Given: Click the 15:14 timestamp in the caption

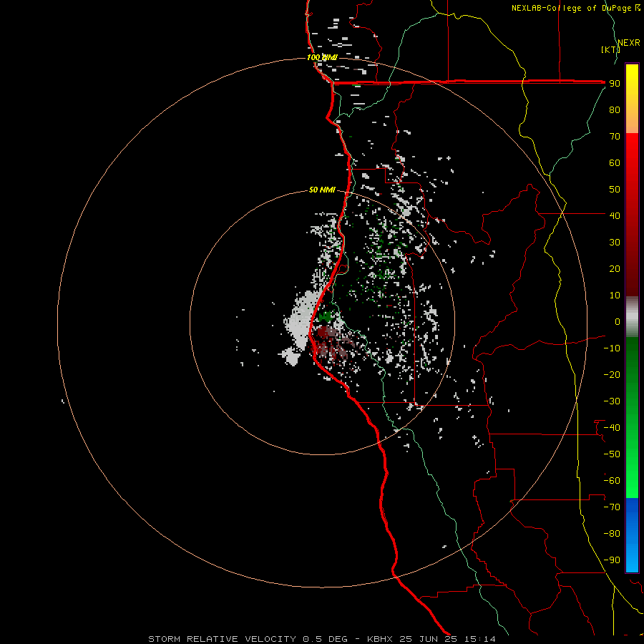Looking at the screenshot, I should pyautogui.click(x=479, y=639).
